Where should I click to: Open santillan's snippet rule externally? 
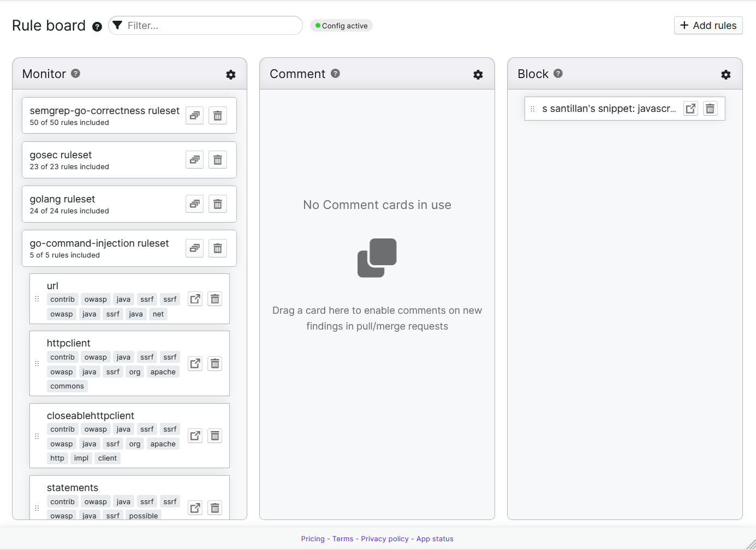point(690,109)
